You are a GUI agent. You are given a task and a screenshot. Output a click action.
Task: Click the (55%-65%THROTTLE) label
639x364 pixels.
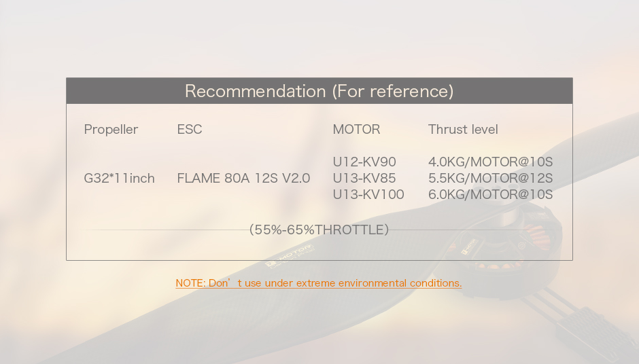[x=319, y=230]
